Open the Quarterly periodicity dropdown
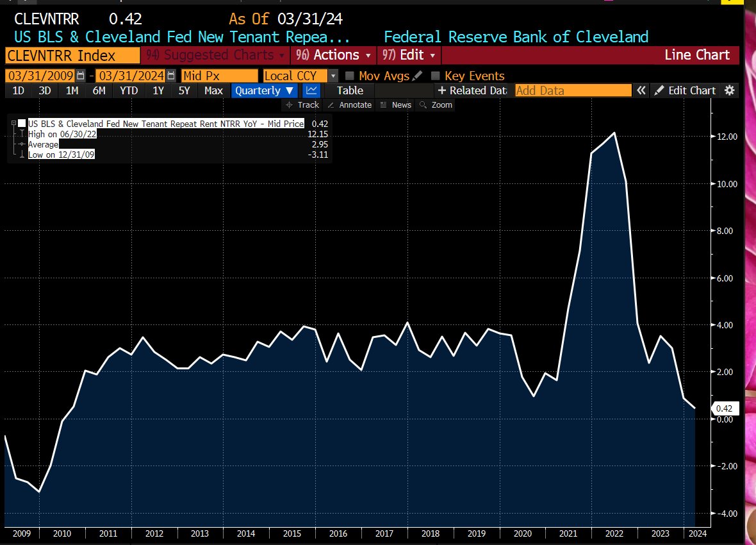Image resolution: width=756 pixels, height=545 pixels. pyautogui.click(x=264, y=90)
